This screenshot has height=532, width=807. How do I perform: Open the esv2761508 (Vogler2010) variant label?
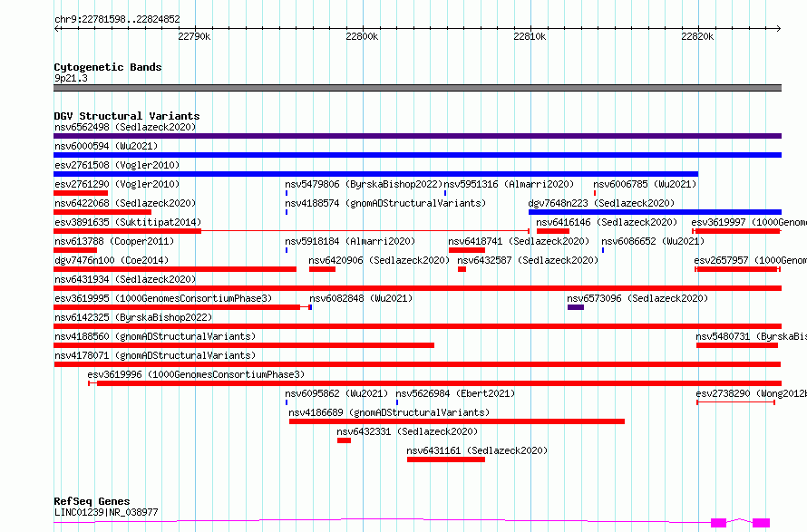click(x=117, y=165)
